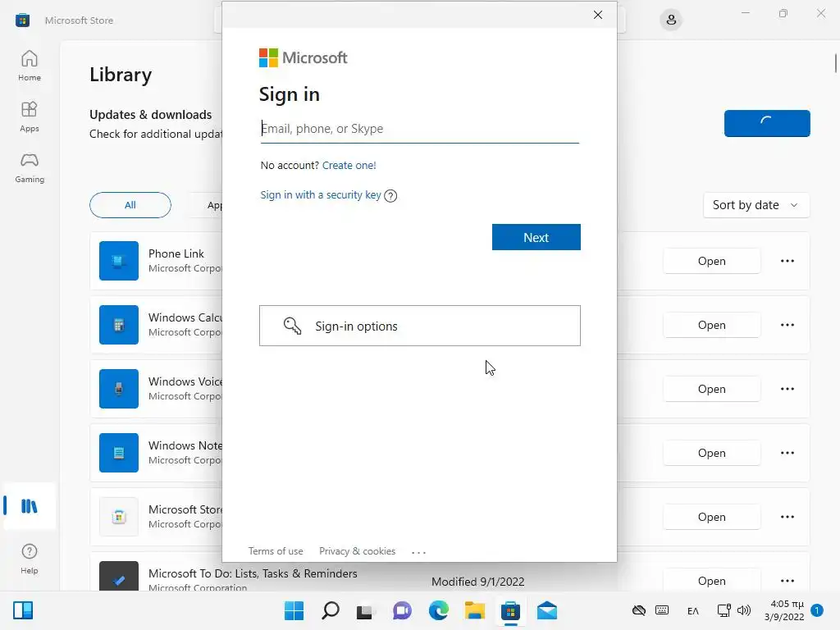This screenshot has width=840, height=630.
Task: Follow Create one! account link
Action: 349,166
